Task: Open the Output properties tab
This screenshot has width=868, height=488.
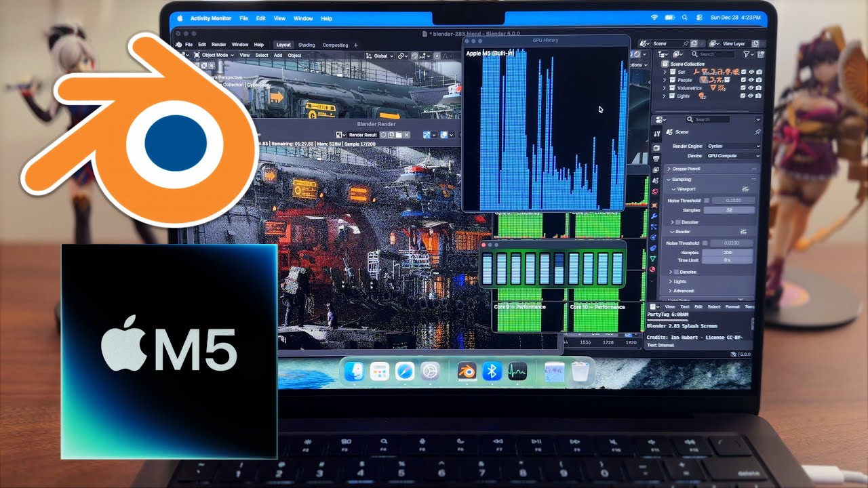Action: pos(656,158)
